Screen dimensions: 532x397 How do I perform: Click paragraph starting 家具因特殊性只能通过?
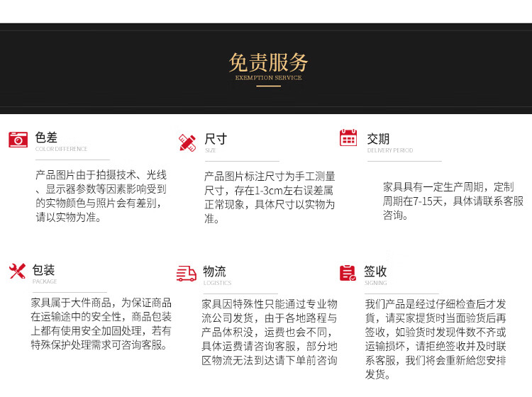click(x=270, y=332)
